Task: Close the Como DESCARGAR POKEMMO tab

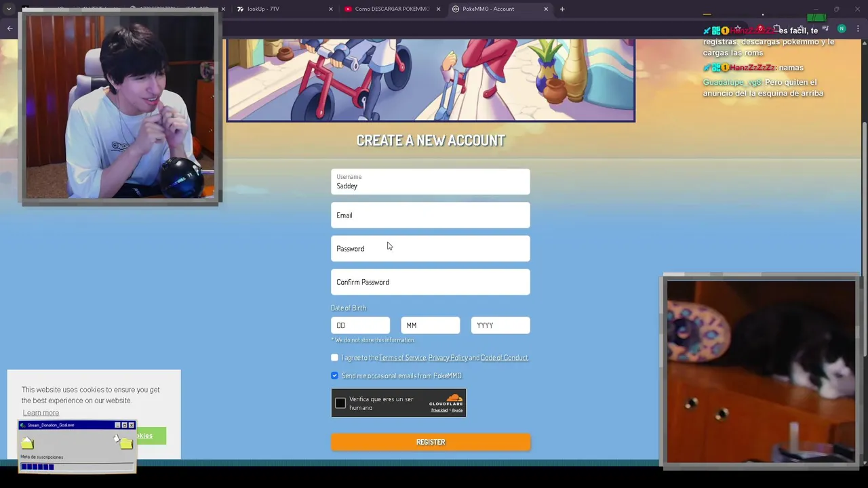Action: coord(438,9)
